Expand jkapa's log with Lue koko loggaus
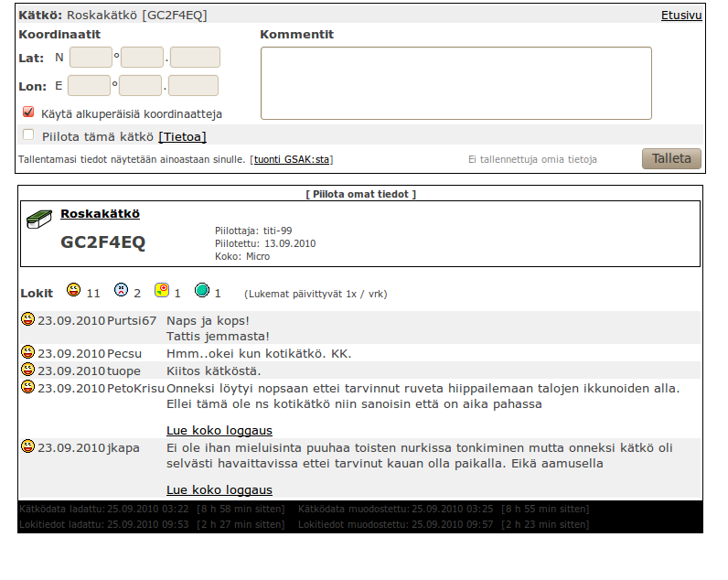The width and height of the screenshot is (728, 580). pyautogui.click(x=219, y=489)
